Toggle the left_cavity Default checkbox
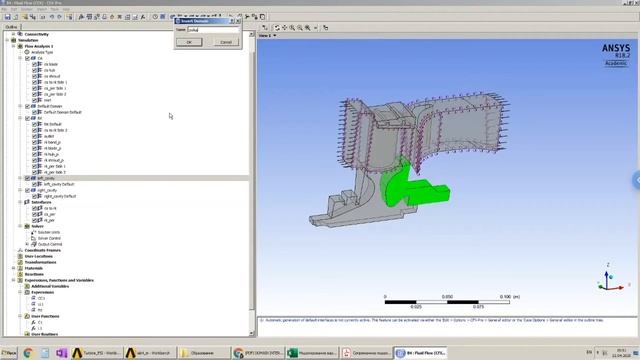The image size is (640, 360). 35,184
